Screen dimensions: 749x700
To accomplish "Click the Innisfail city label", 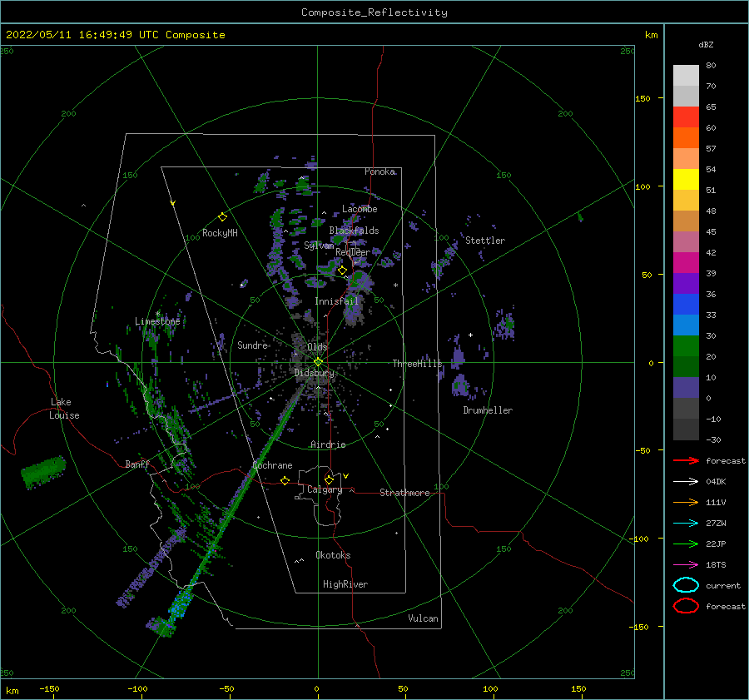I will coord(336,301).
